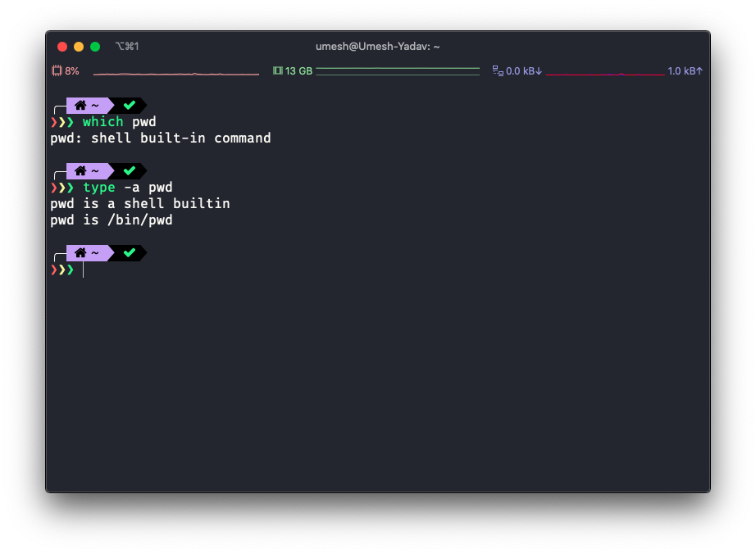This screenshot has height=553, width=756.
Task: Click the ⌥⌘1 window shortcut label
Action: coord(127,47)
